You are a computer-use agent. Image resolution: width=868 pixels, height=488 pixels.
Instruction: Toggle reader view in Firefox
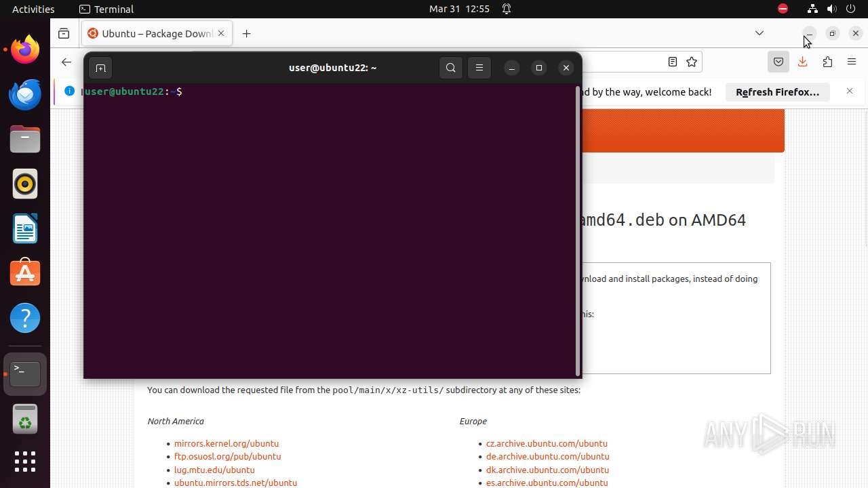[x=673, y=62]
